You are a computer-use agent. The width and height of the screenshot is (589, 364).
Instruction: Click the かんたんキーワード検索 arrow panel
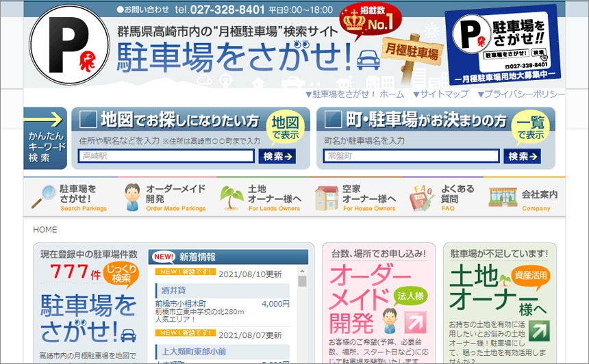45,138
